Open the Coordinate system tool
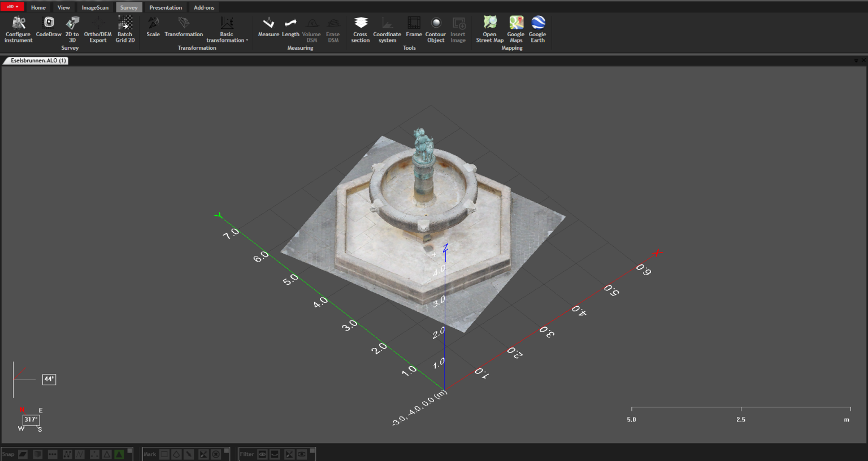The height and width of the screenshot is (461, 868). tap(387, 28)
